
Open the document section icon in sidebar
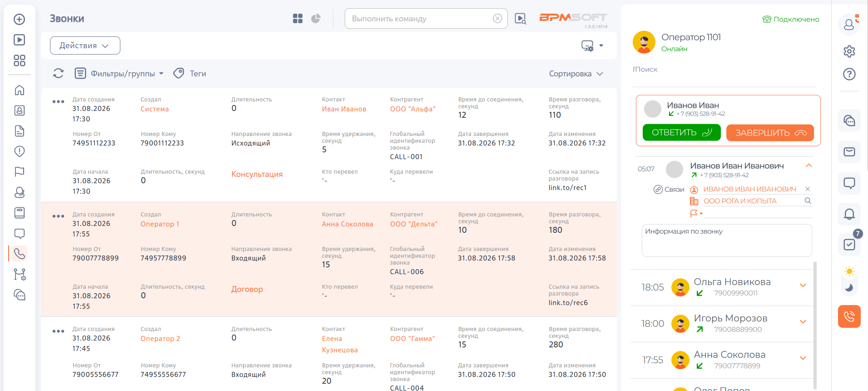click(19, 131)
